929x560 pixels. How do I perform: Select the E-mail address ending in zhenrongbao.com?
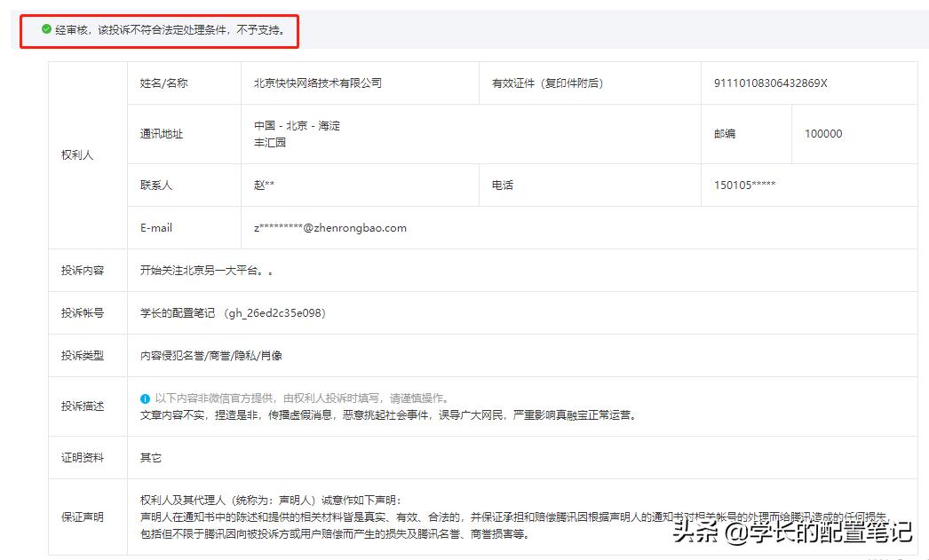330,227
